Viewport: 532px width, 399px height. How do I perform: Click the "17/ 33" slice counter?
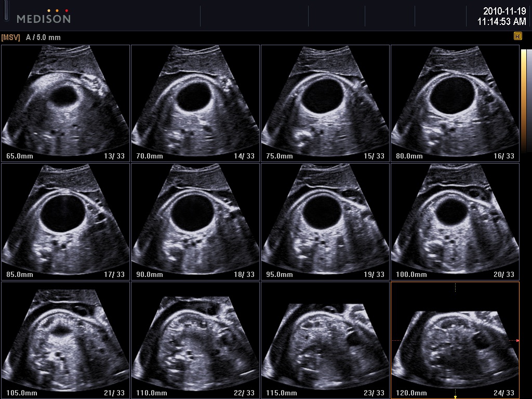click(x=114, y=274)
